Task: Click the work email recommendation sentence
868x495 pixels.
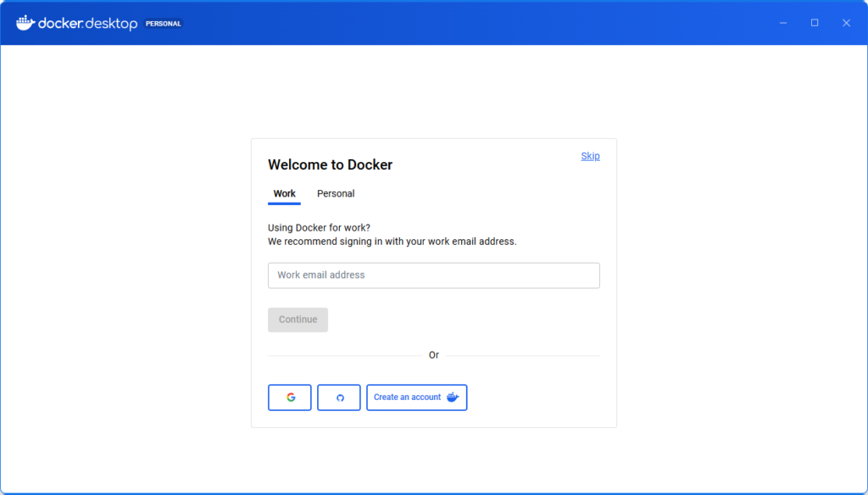Action: click(392, 242)
